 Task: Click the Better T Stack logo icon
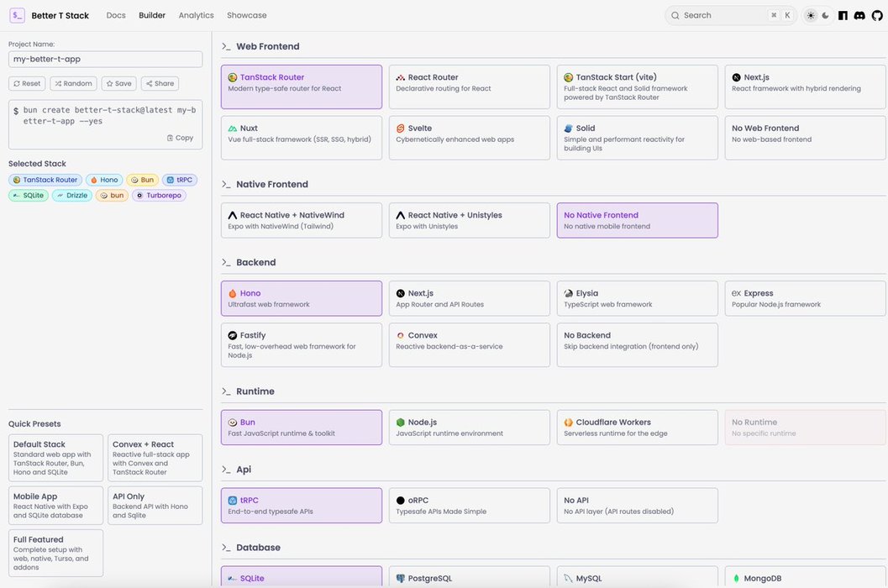tap(17, 15)
